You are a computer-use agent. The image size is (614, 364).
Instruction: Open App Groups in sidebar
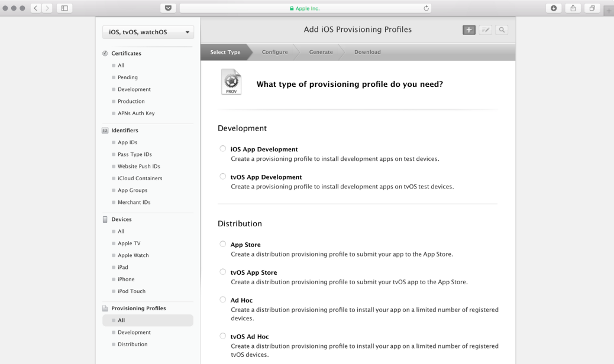133,190
